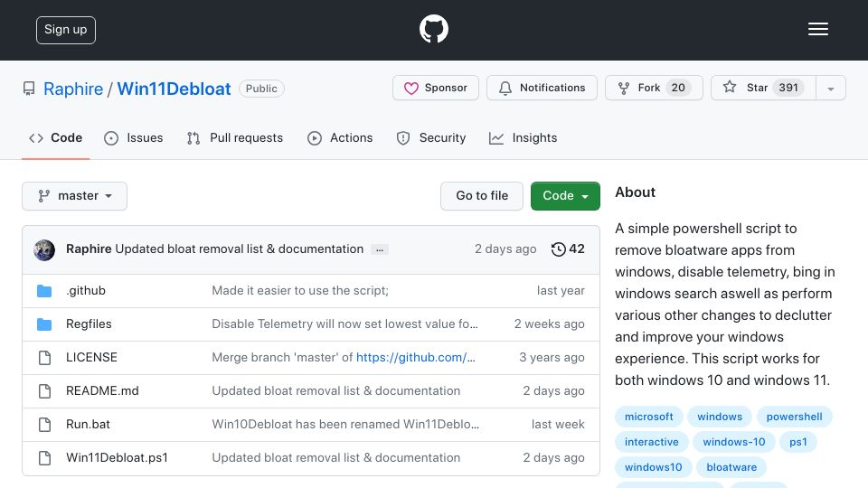
Task: Open the Win11Debloat repository link
Action: coord(174,89)
